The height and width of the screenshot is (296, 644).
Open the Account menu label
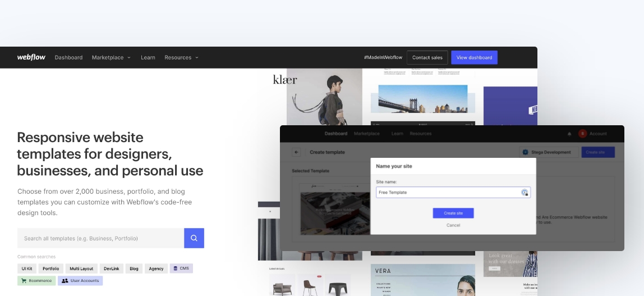598,134
